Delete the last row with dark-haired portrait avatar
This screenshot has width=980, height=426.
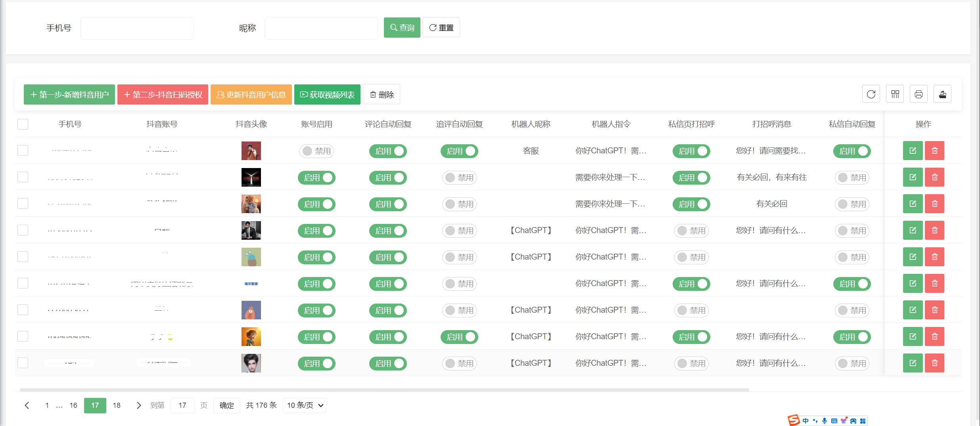pos(934,363)
